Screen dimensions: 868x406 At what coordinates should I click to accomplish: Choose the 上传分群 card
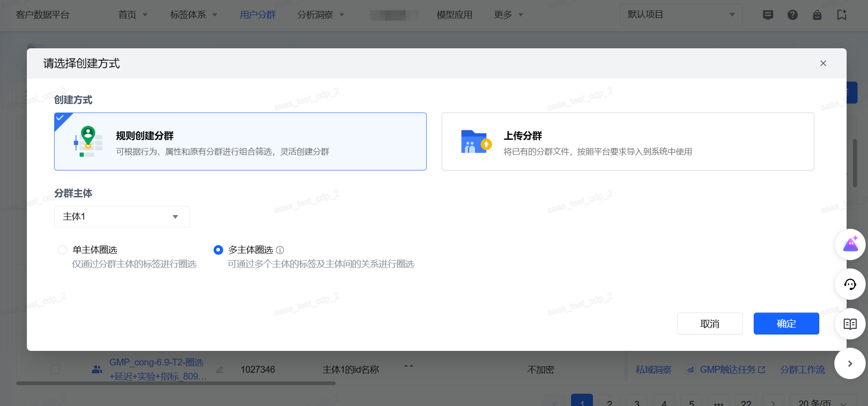tap(628, 142)
